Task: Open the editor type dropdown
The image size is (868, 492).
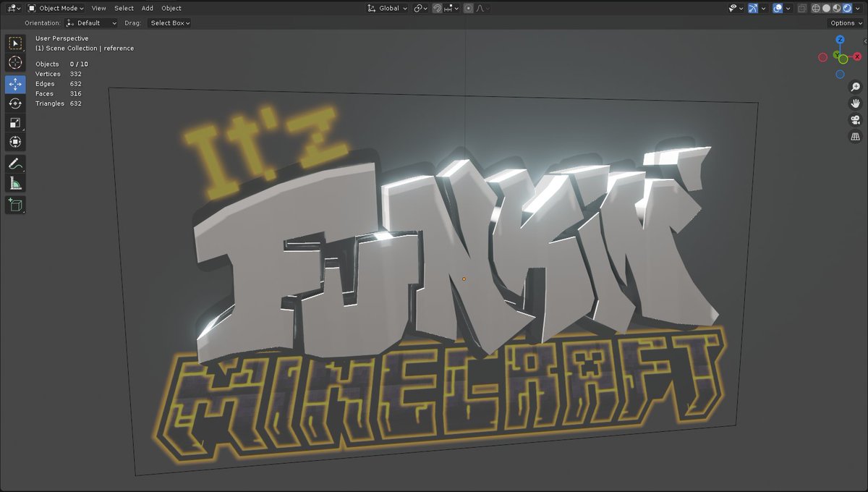Action: [14, 8]
